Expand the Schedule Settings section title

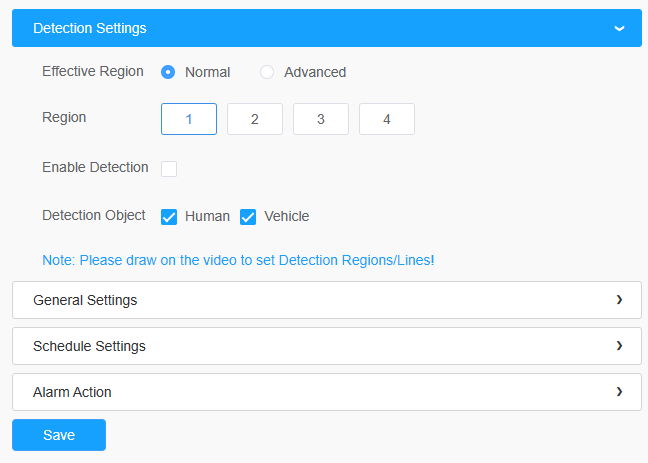[89, 346]
